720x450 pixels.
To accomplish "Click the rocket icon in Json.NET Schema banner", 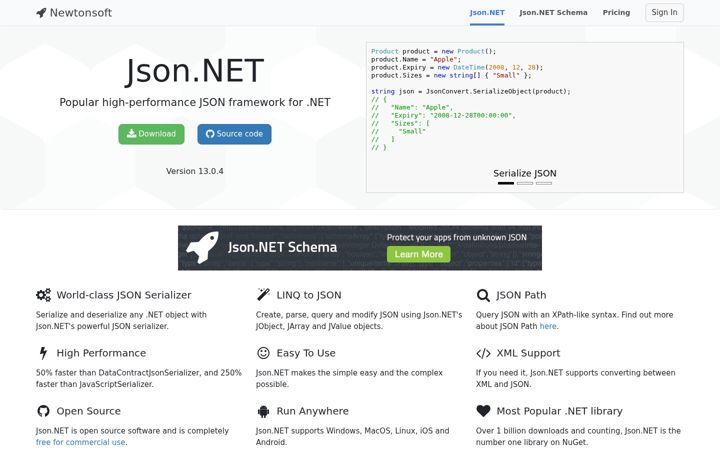I will (x=202, y=248).
